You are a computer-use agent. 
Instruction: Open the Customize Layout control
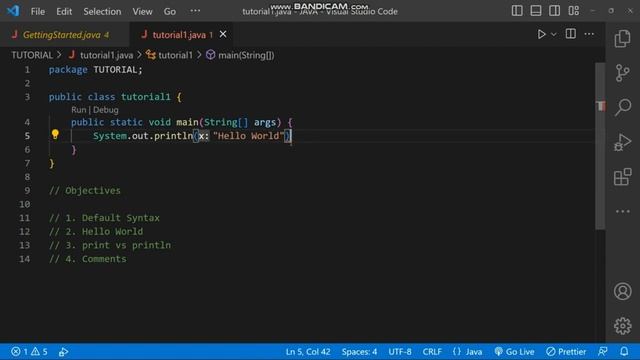click(573, 11)
